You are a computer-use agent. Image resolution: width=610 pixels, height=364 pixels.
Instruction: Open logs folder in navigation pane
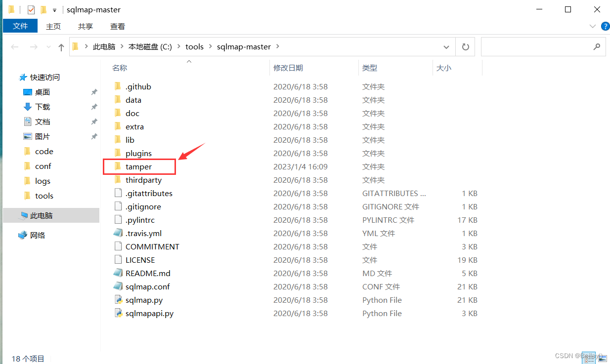click(43, 181)
